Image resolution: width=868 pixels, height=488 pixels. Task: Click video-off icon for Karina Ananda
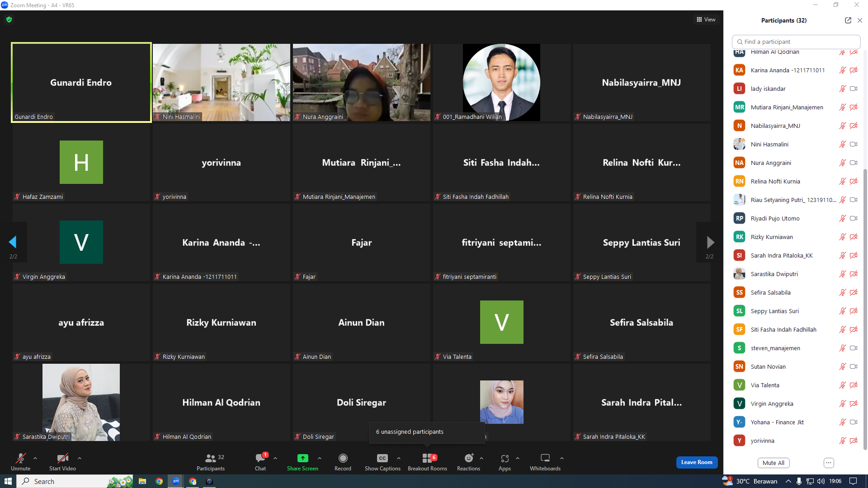pyautogui.click(x=854, y=70)
